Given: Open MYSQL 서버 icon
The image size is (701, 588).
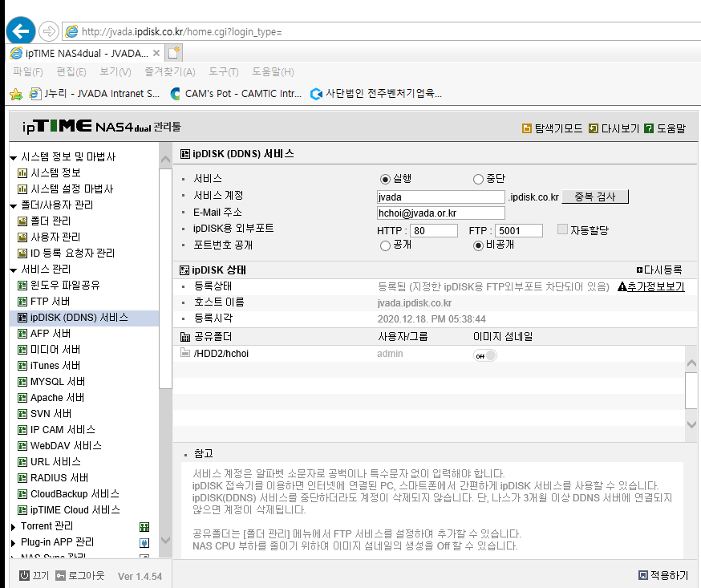Looking at the screenshot, I should [22, 382].
